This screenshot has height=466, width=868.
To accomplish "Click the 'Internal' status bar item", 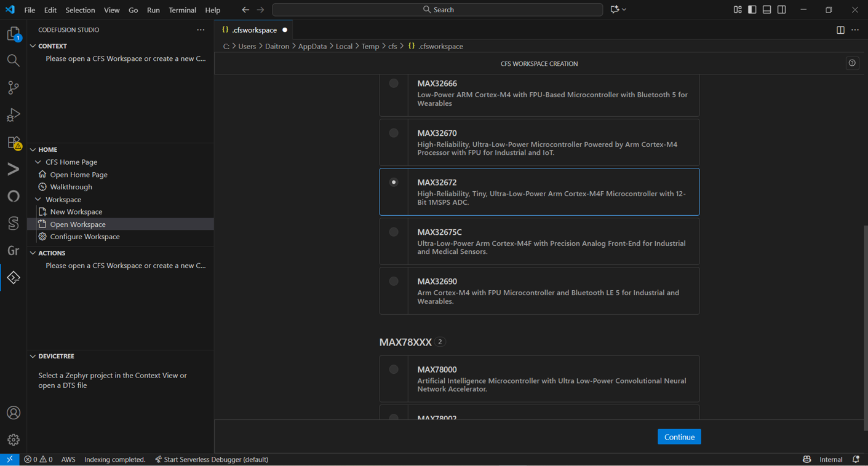I will click(x=831, y=459).
